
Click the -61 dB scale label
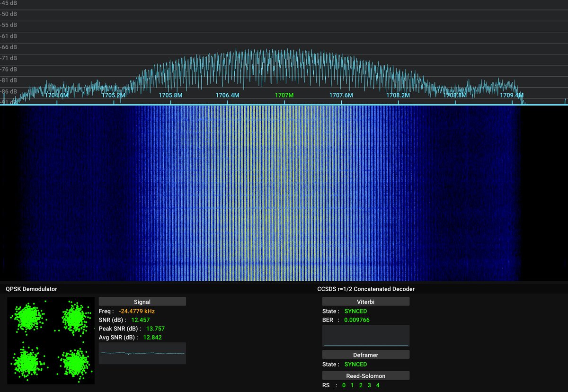click(x=9, y=36)
